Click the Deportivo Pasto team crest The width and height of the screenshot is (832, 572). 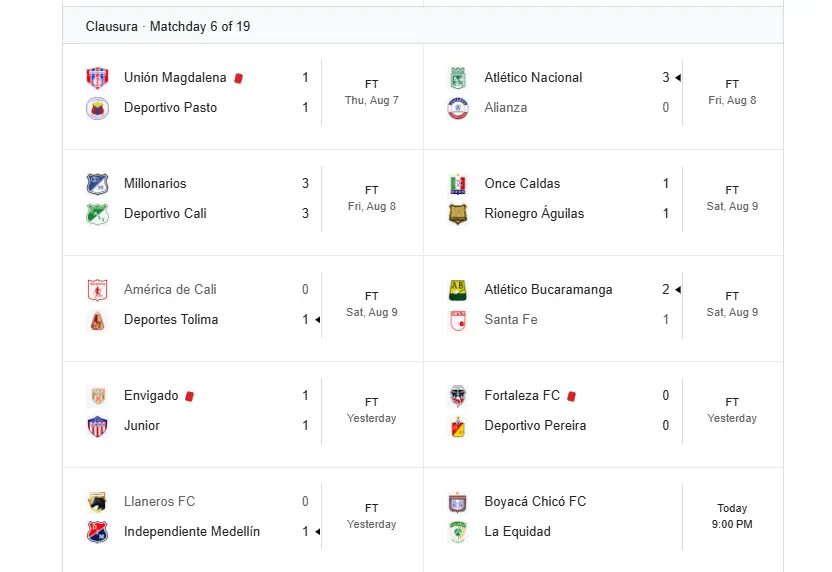(x=98, y=108)
